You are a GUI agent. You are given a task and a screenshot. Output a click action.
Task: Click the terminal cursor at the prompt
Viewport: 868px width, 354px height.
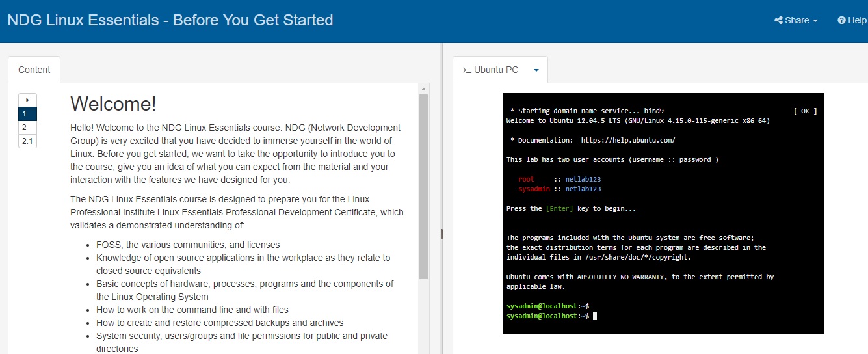(594, 316)
